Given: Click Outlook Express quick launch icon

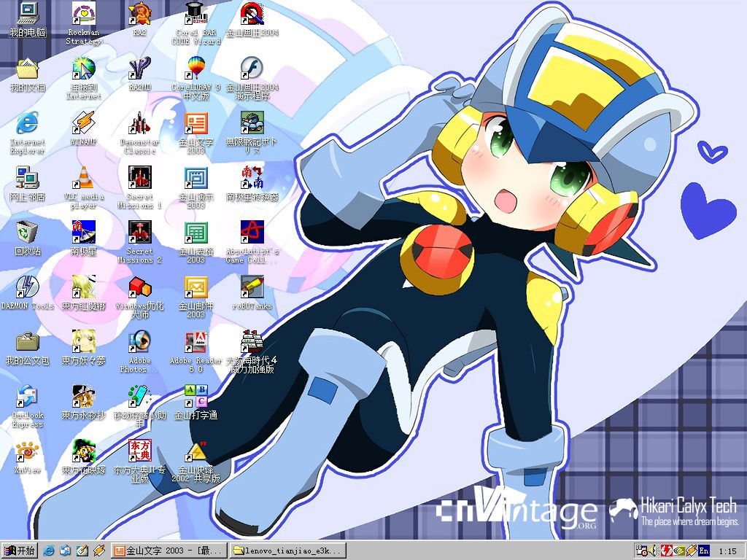Looking at the screenshot, I should [x=65, y=551].
